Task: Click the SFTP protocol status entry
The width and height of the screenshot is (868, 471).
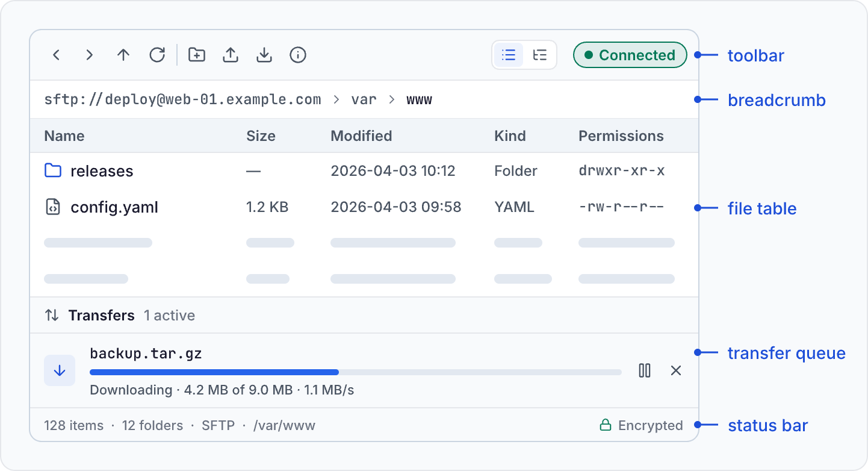Action: (x=218, y=426)
